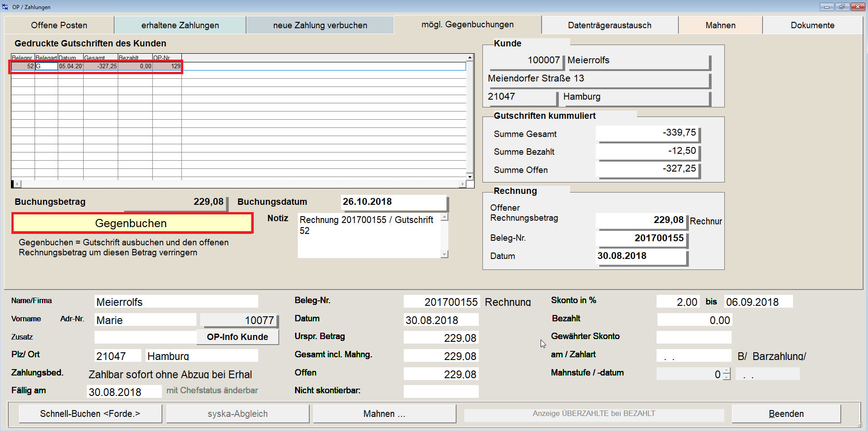868x431 pixels.
Task: Click Skonto bis date 06.09.2018
Action: click(758, 302)
